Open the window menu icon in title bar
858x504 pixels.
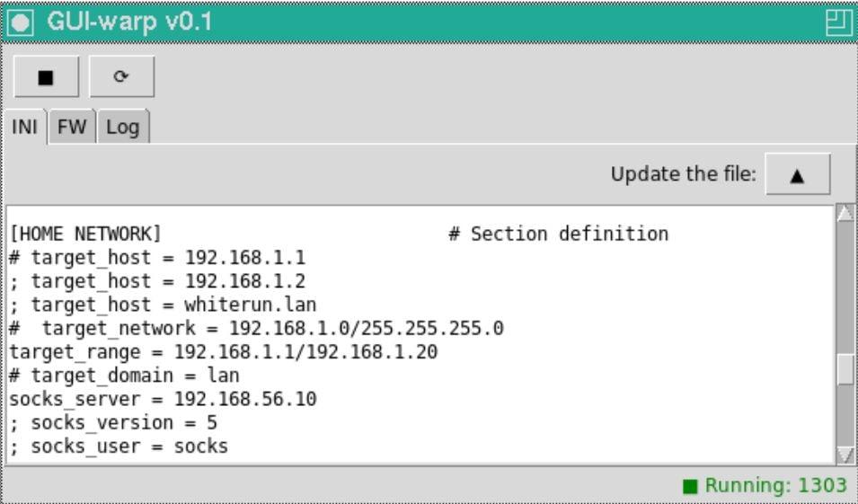(21, 22)
